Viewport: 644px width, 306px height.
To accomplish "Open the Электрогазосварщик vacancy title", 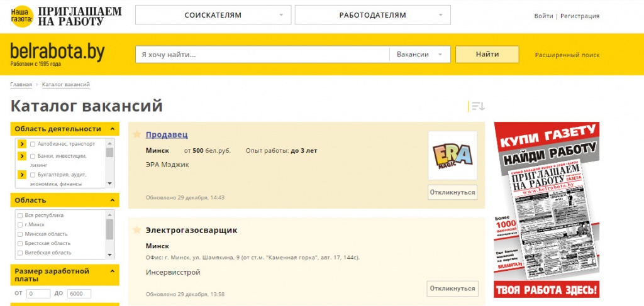I will coord(191,230).
